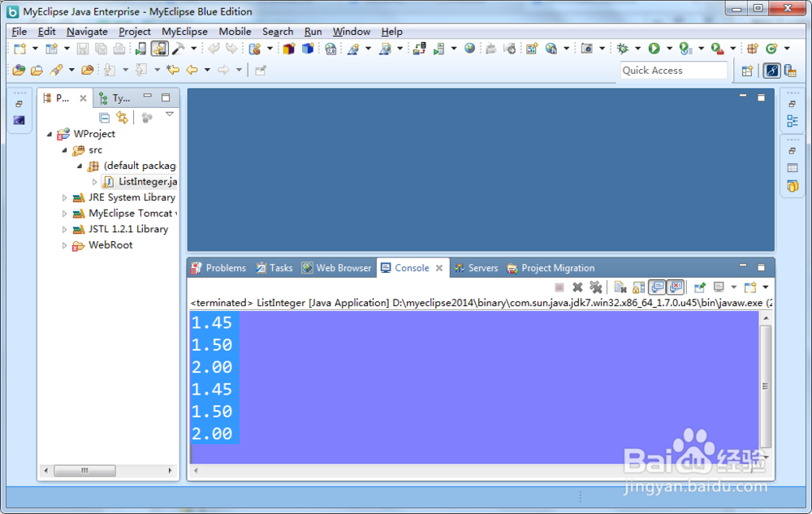Click the hammer build tool icon
Screen dimensions: 812x514
coord(178,49)
